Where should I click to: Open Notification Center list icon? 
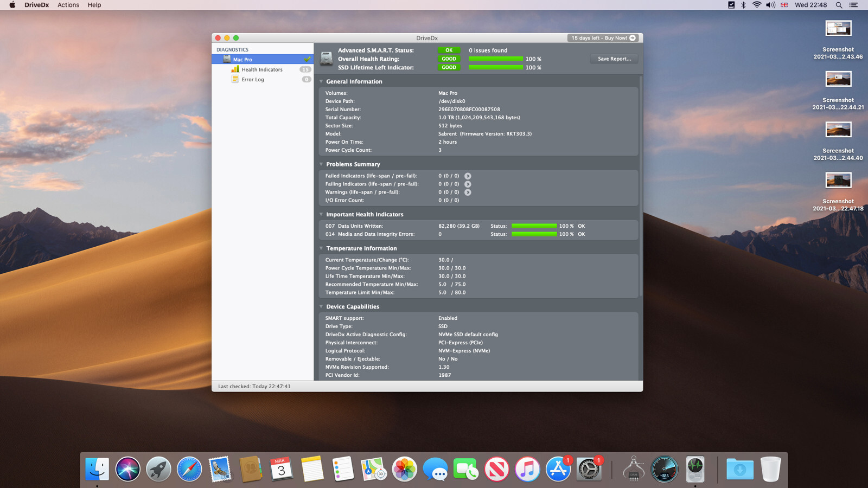pyautogui.click(x=853, y=5)
